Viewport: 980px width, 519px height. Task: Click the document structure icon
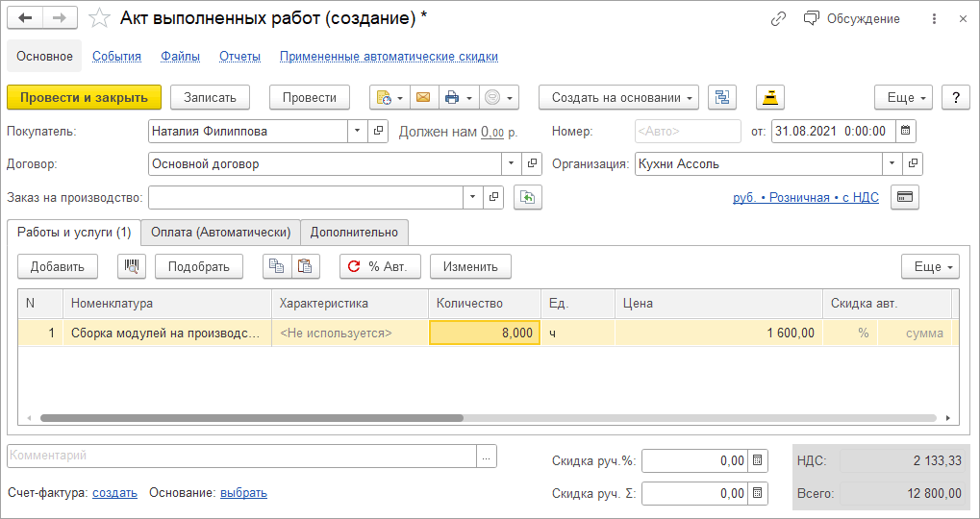(x=722, y=97)
